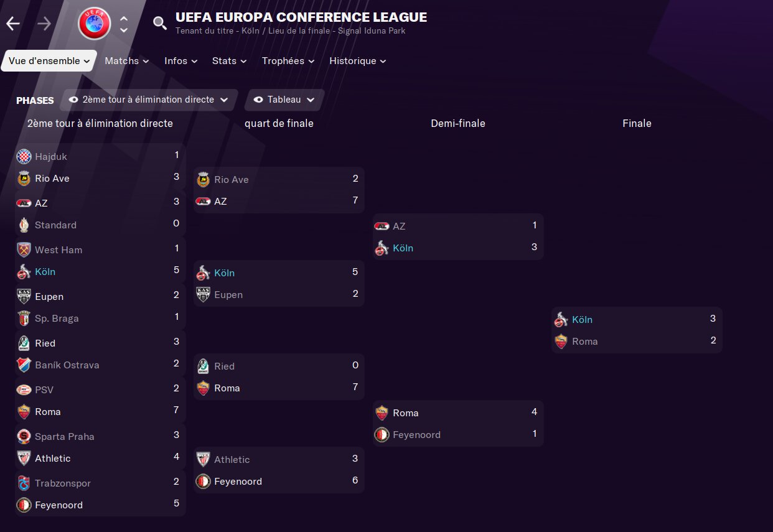Click the Feyenoord crest in Demi-finale
This screenshot has width=773, height=532.
[x=382, y=434]
